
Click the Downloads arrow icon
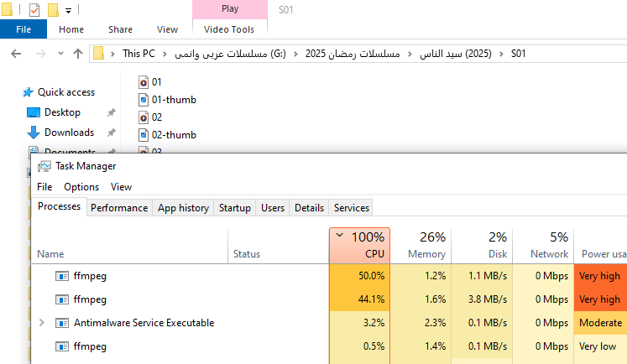point(34,133)
